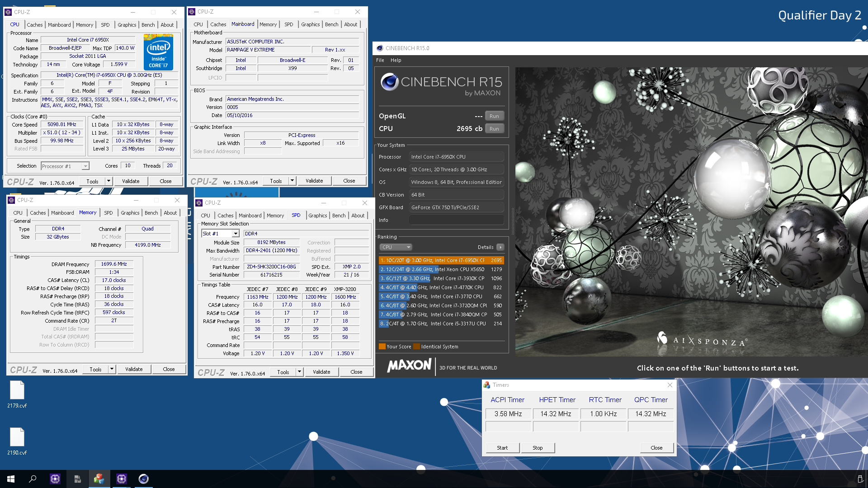Click Stop in Timers window
Screen dimensions: 868x488
[x=538, y=448]
